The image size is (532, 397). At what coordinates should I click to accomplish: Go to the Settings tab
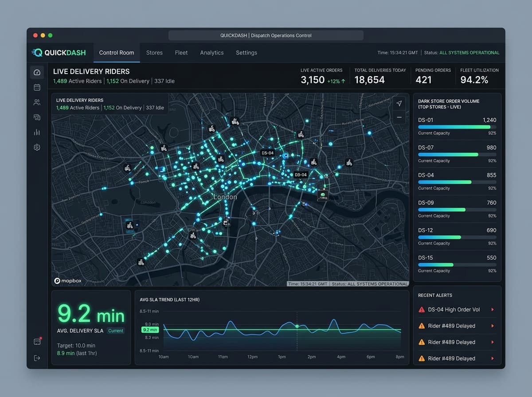tap(246, 52)
